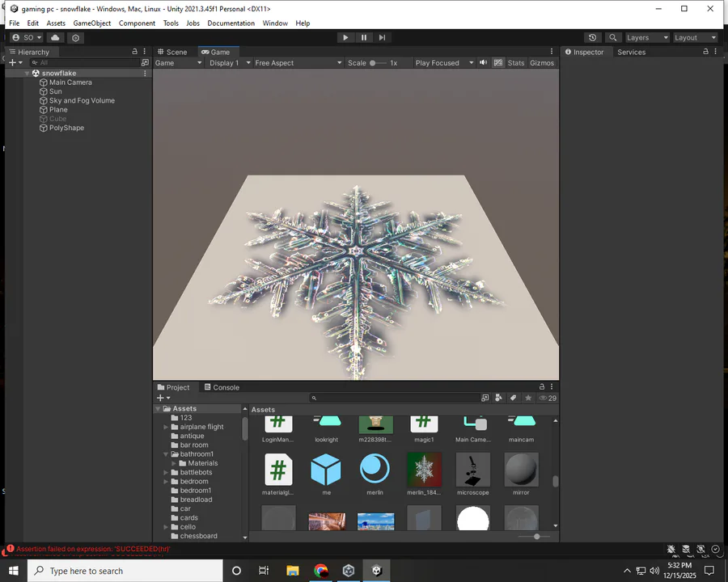
Task: Toggle Mute Audio in Game view
Action: point(484,63)
